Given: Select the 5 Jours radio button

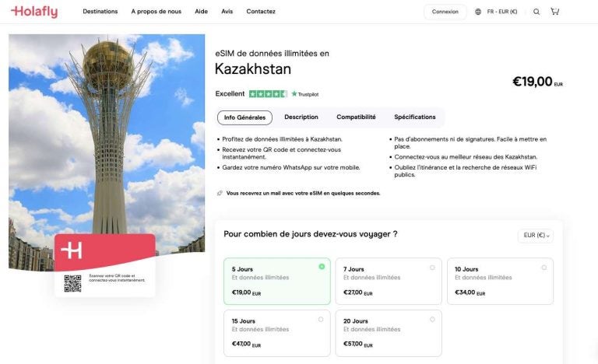Looking at the screenshot, I should pos(322,267).
